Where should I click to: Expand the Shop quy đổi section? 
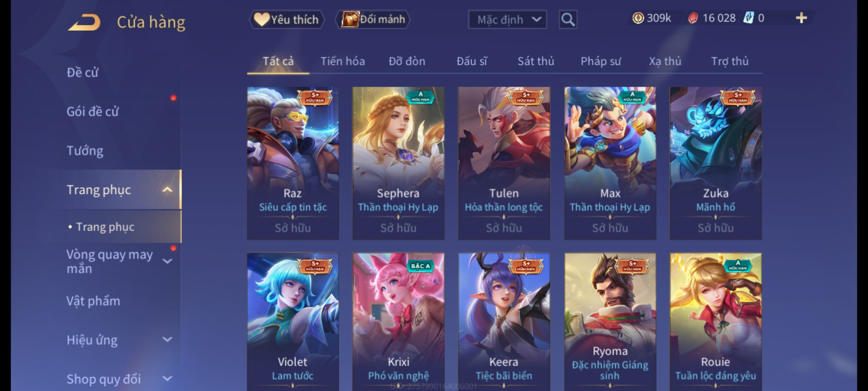[x=167, y=379]
